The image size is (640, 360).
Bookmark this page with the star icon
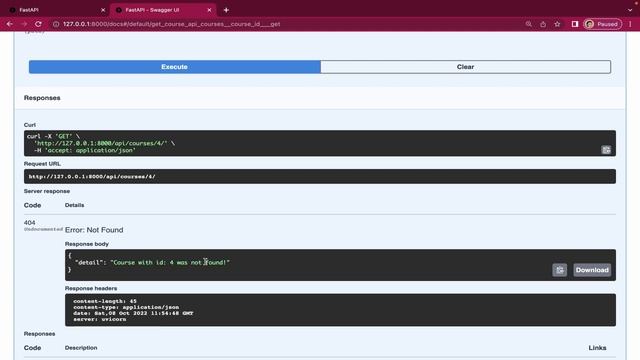[x=557, y=24]
